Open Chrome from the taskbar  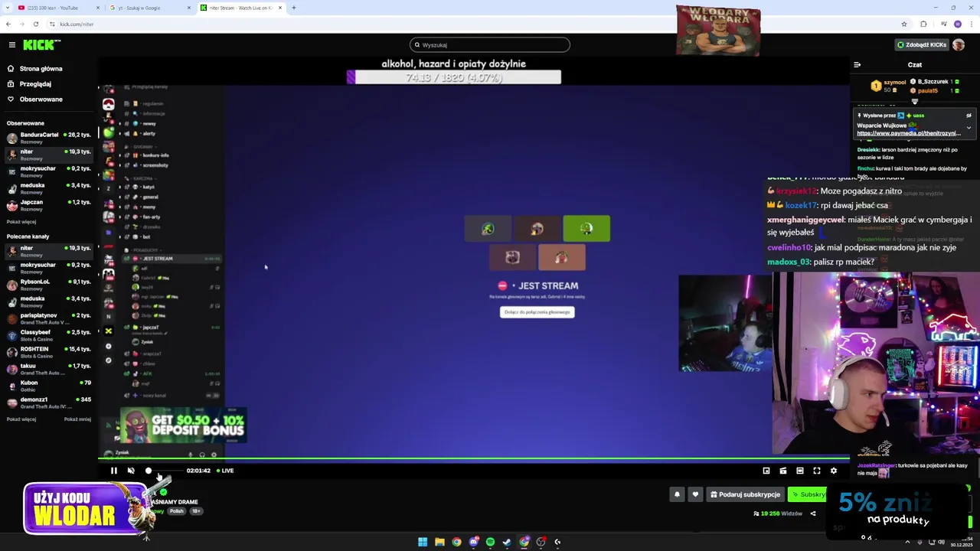(456, 542)
